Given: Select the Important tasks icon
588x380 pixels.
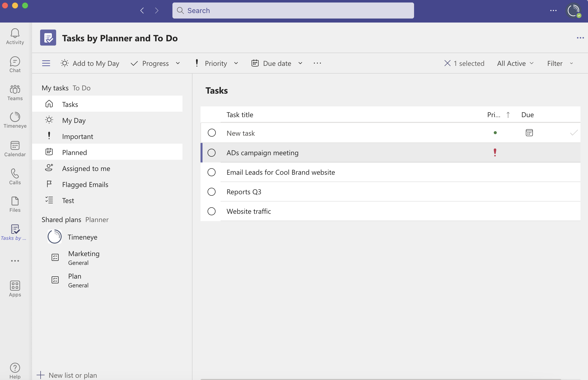Looking at the screenshot, I should (x=48, y=136).
